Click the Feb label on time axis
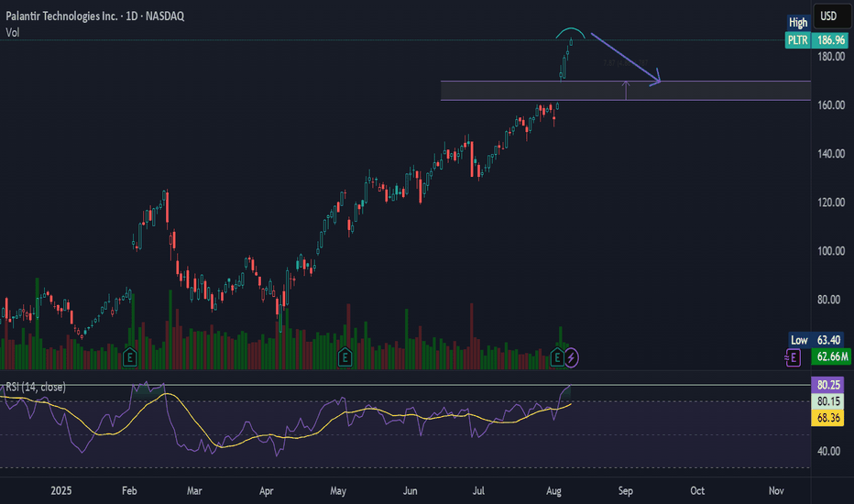This screenshot has width=854, height=504. [x=129, y=491]
